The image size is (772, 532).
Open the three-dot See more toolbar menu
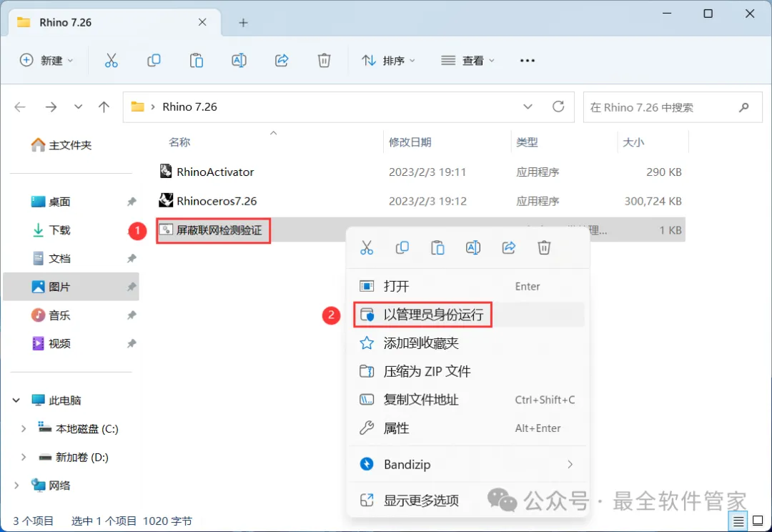pos(528,61)
